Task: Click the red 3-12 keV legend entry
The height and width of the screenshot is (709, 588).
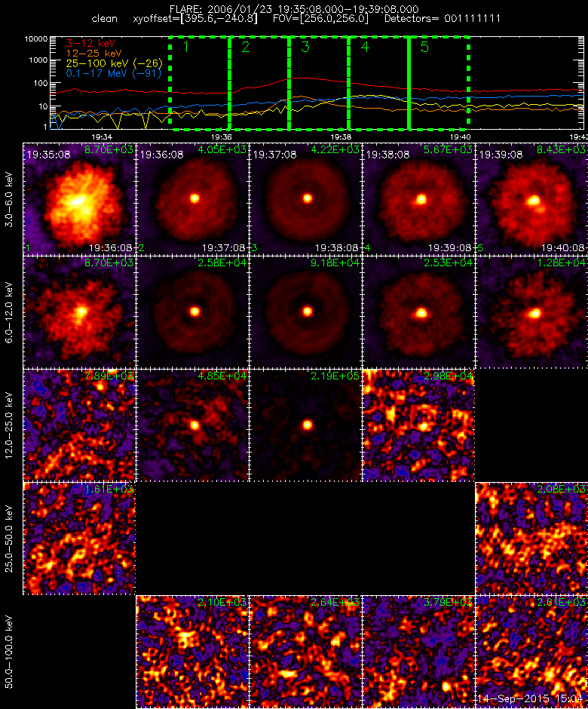Action: coord(91,44)
